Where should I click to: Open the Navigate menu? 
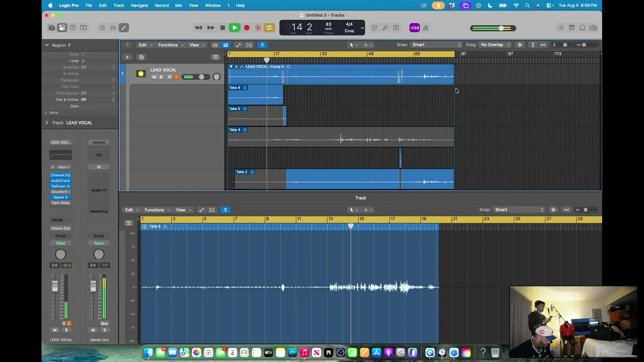coord(139,6)
